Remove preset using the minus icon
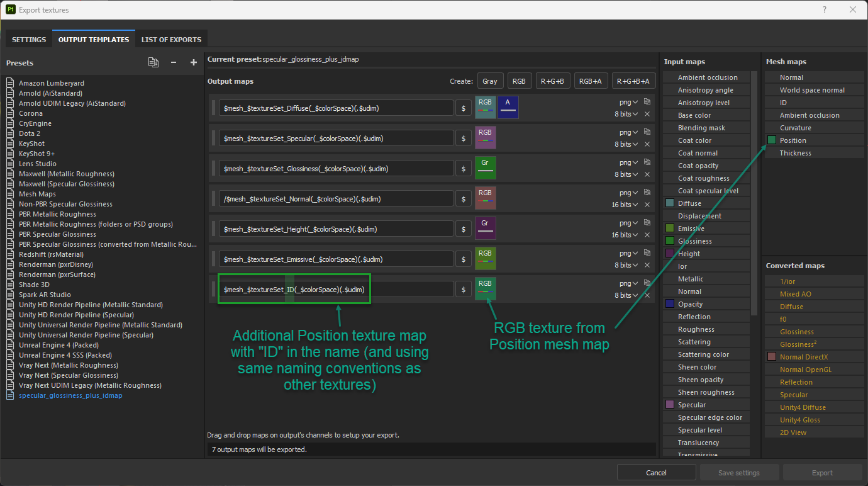Screen dimensions: 868x486 [x=174, y=62]
